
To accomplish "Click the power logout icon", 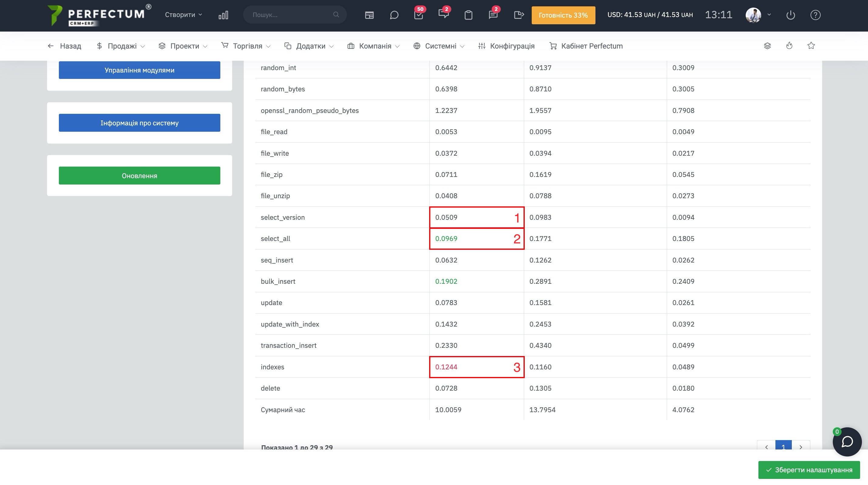I will pos(791,15).
